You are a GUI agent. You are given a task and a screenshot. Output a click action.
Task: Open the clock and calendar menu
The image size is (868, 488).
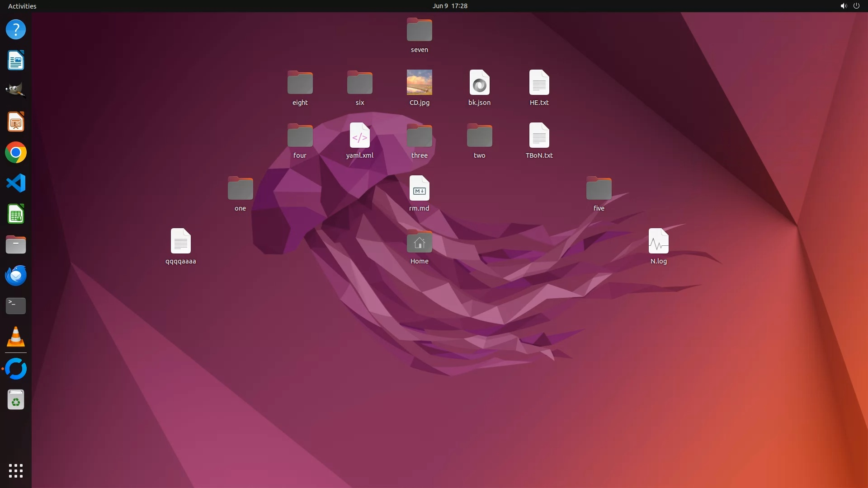pos(449,6)
